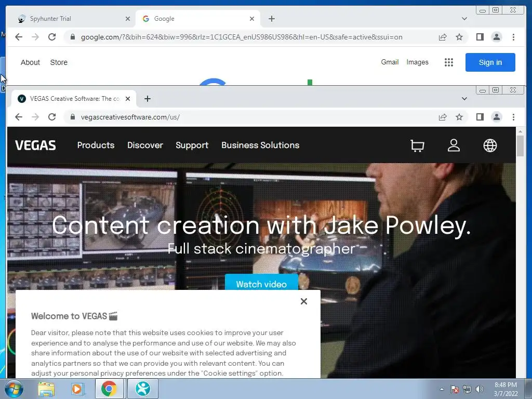The image size is (532, 399).
Task: Open profile avatar in VEGAS browser window
Action: click(x=496, y=117)
